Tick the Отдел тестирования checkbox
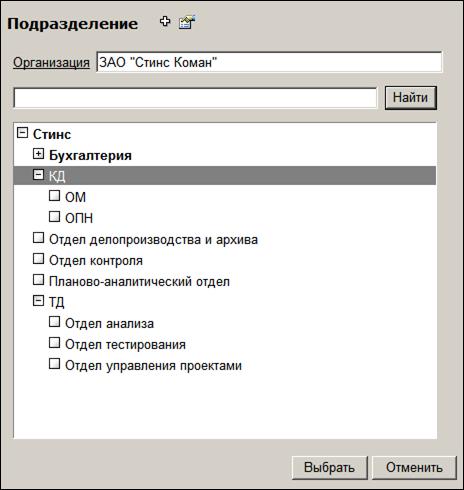This screenshot has width=464, height=490. click(x=54, y=343)
